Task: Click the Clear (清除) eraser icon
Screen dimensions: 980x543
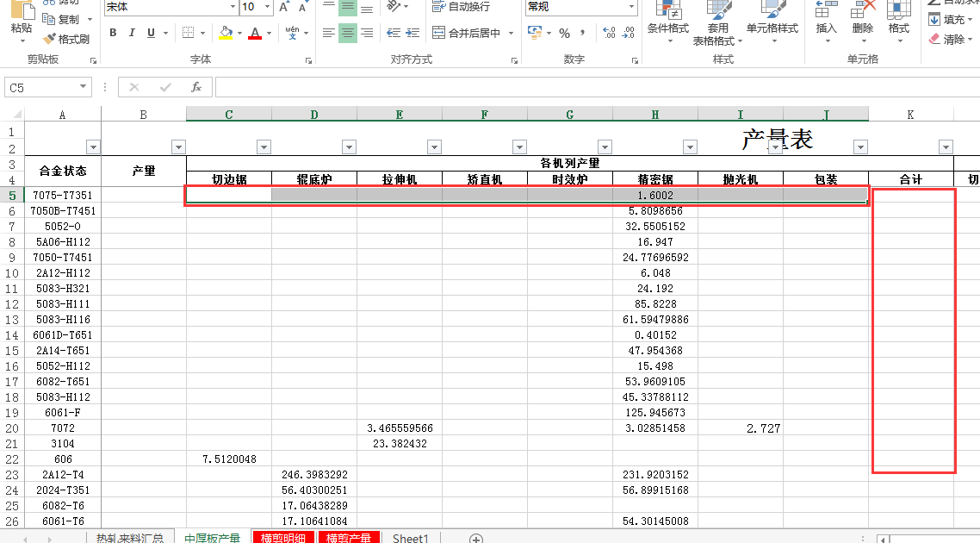Action: 935,40
